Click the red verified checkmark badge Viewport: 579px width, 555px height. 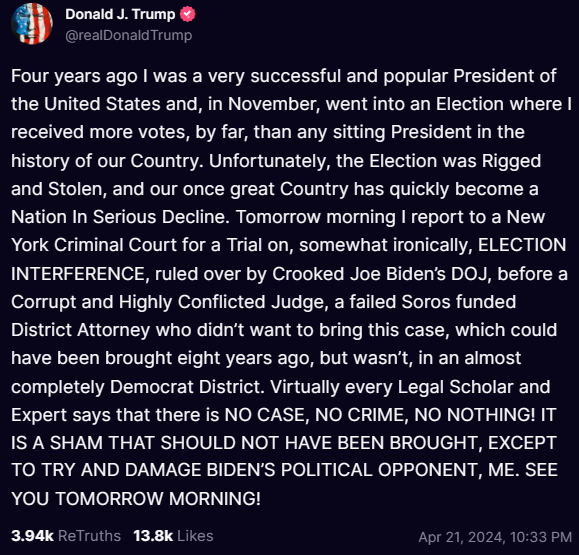point(187,14)
